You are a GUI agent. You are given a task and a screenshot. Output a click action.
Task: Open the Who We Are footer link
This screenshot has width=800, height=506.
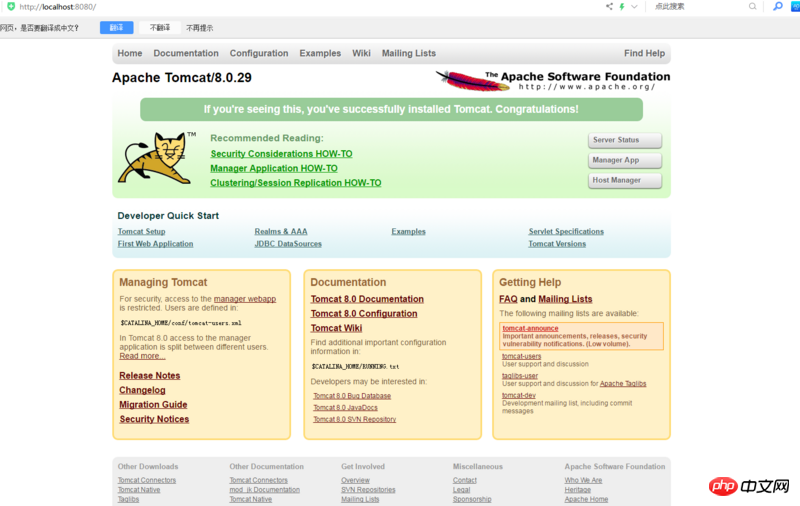click(x=583, y=480)
